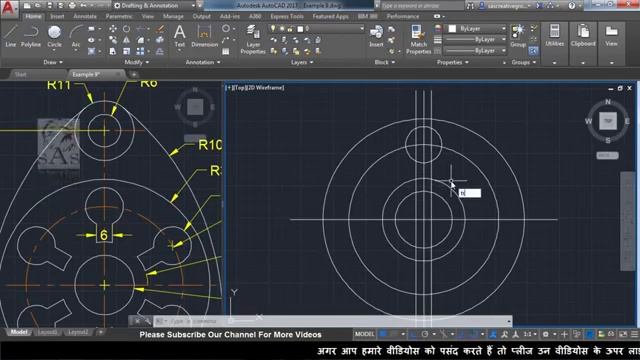Select the Polyline tool
Image resolution: width=640 pixels, height=360 pixels.
(x=31, y=36)
